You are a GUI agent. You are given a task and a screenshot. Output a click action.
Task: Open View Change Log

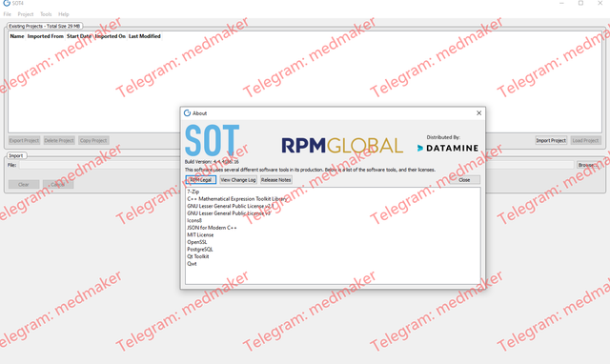238,180
